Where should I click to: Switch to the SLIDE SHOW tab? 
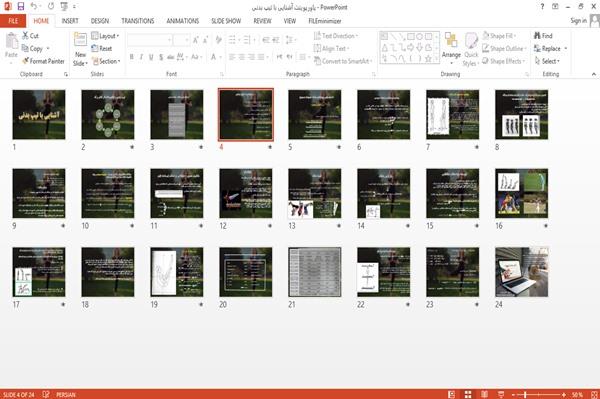click(x=226, y=21)
